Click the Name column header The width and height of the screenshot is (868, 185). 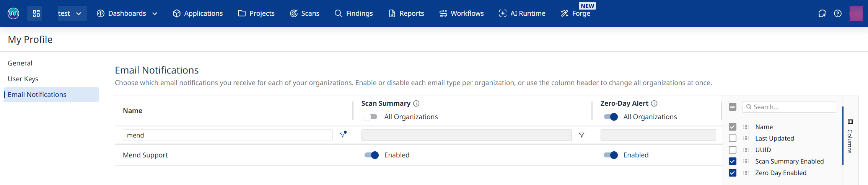[x=132, y=111]
